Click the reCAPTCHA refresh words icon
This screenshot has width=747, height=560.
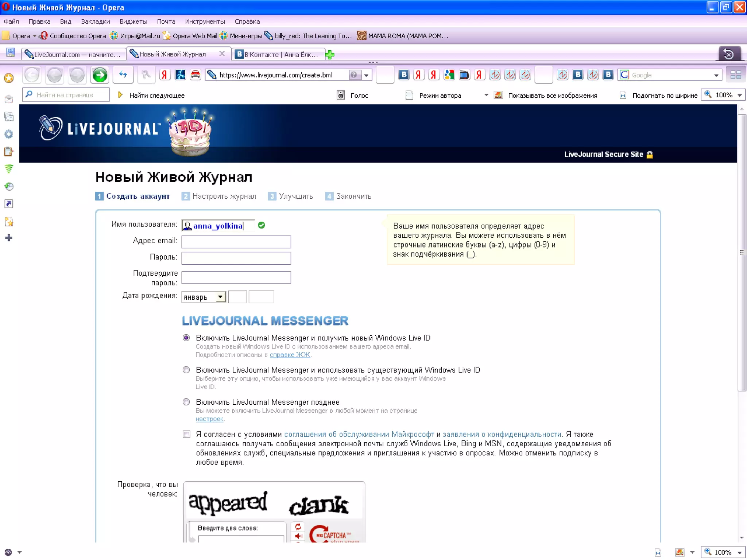click(x=298, y=526)
